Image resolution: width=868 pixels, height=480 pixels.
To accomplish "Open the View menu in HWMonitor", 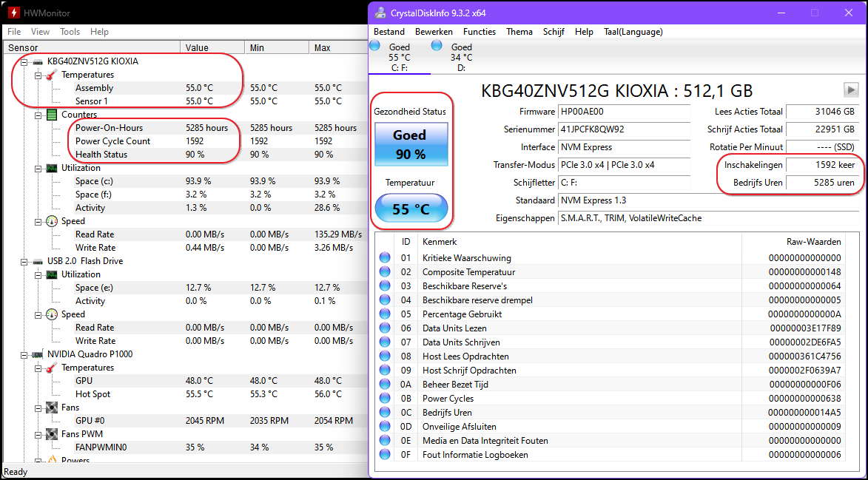I will click(40, 32).
